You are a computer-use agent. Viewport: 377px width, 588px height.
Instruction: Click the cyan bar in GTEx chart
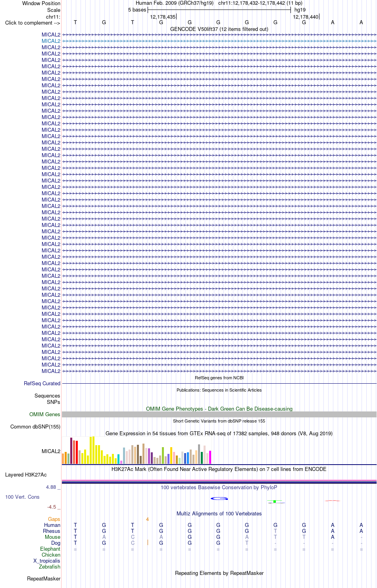(x=118, y=459)
